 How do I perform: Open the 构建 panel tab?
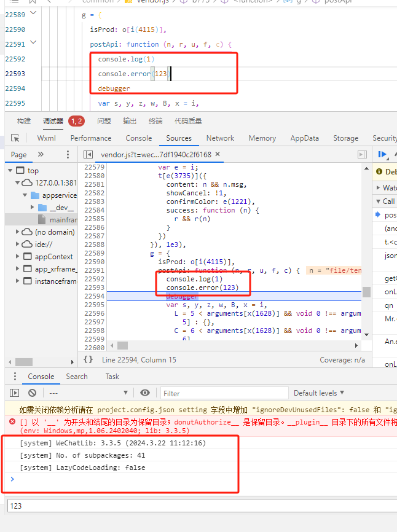coord(24,121)
